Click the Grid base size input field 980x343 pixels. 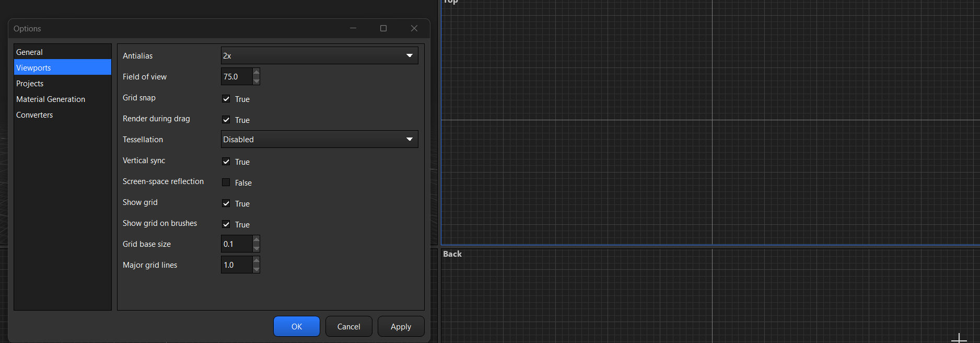pyautogui.click(x=237, y=244)
